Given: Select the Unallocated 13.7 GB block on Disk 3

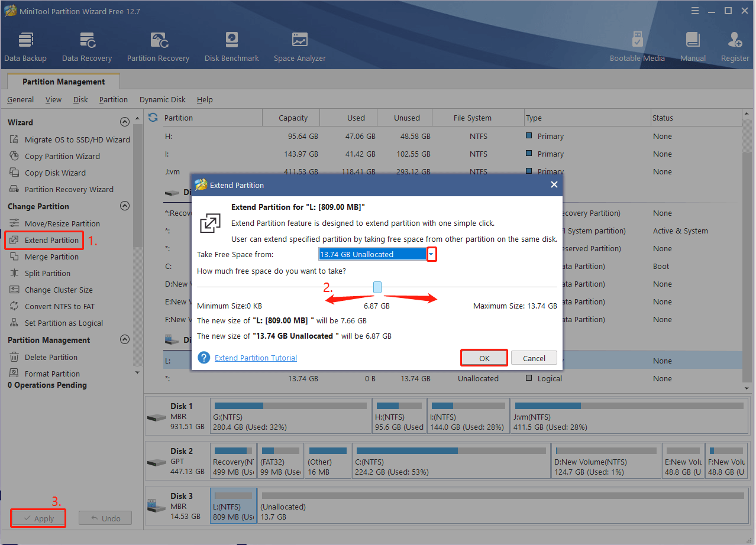Looking at the screenshot, I should coord(503,506).
